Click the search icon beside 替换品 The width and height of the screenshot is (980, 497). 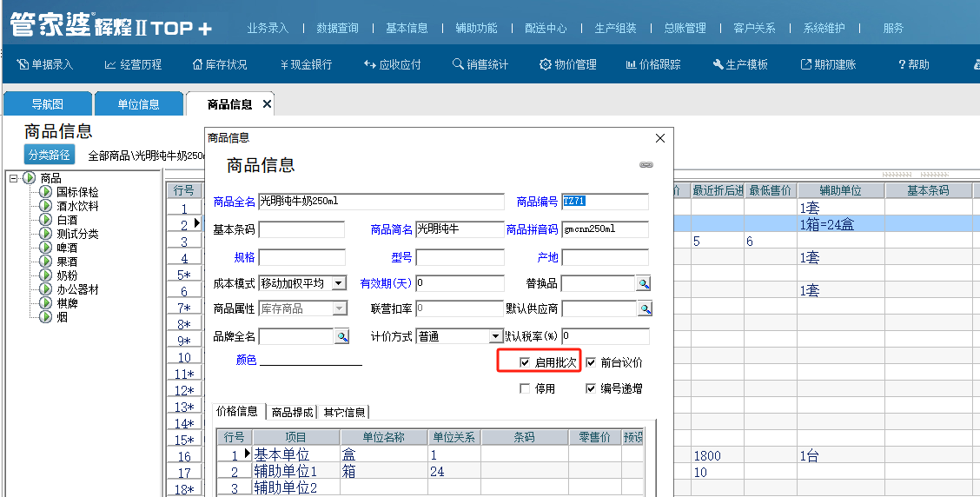[x=644, y=284]
